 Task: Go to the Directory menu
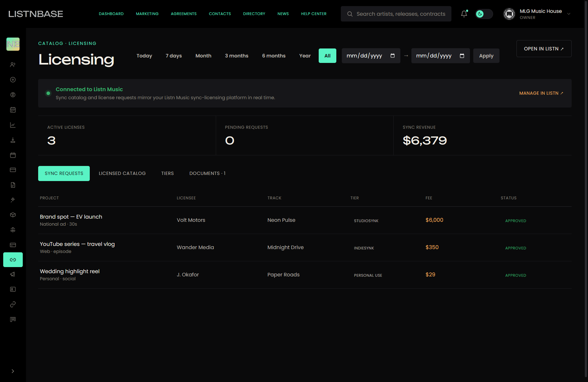(x=254, y=14)
